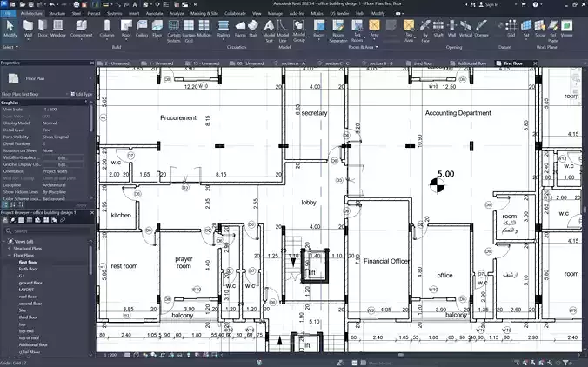Click the view scale 1 : 200 on view control bar

click(110, 355)
